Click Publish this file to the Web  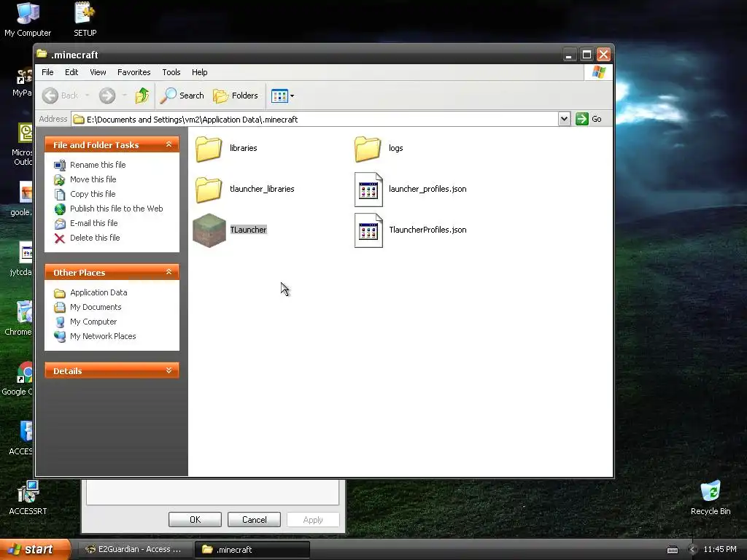(x=116, y=209)
